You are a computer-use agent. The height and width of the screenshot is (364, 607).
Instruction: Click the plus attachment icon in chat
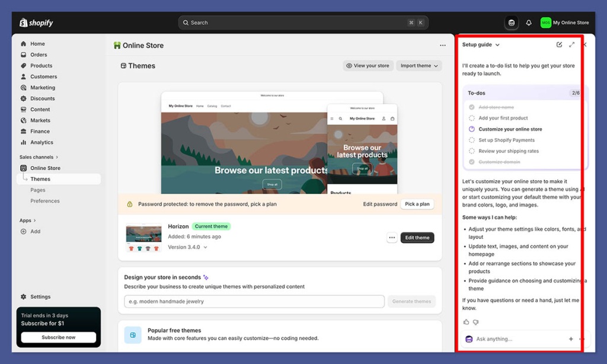(x=571, y=339)
